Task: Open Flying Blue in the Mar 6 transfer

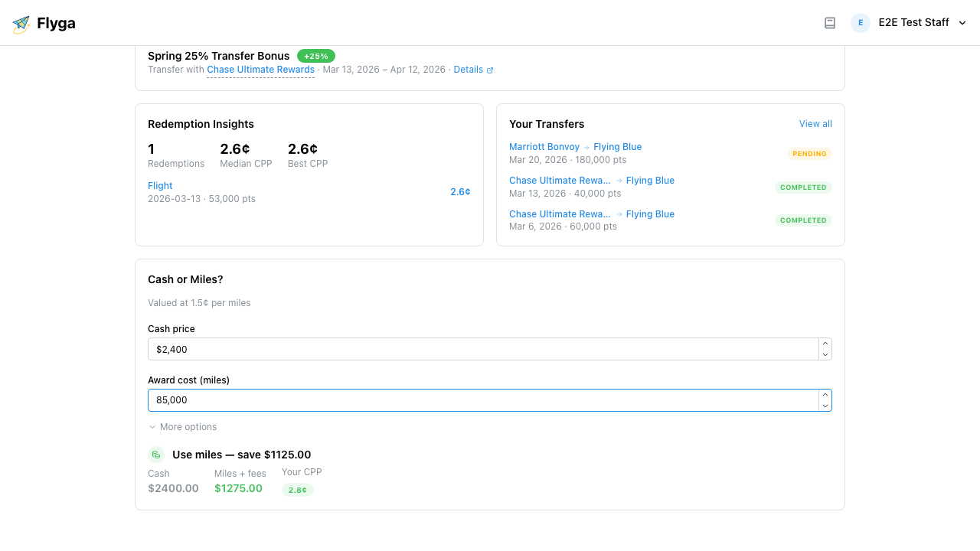Action: 650,214
